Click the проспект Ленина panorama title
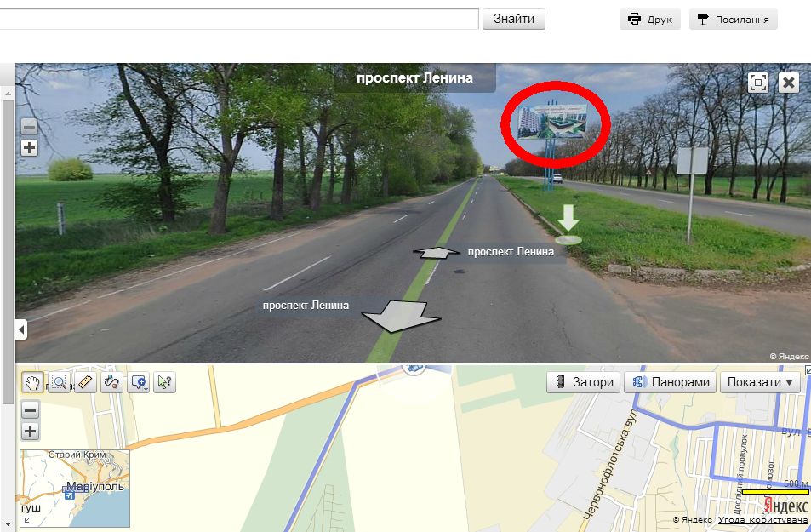 (414, 78)
